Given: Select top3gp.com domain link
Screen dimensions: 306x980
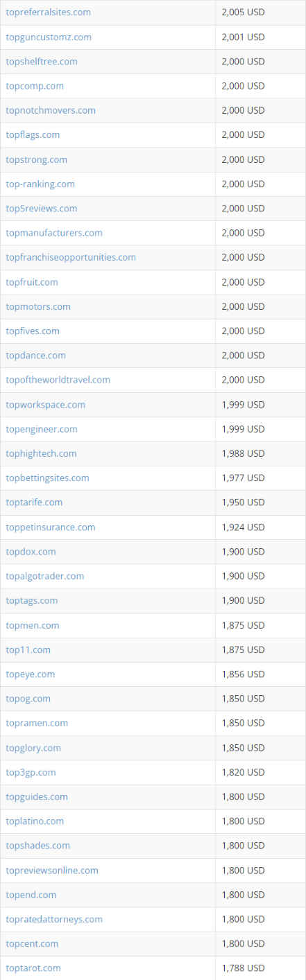Looking at the screenshot, I should [31, 772].
